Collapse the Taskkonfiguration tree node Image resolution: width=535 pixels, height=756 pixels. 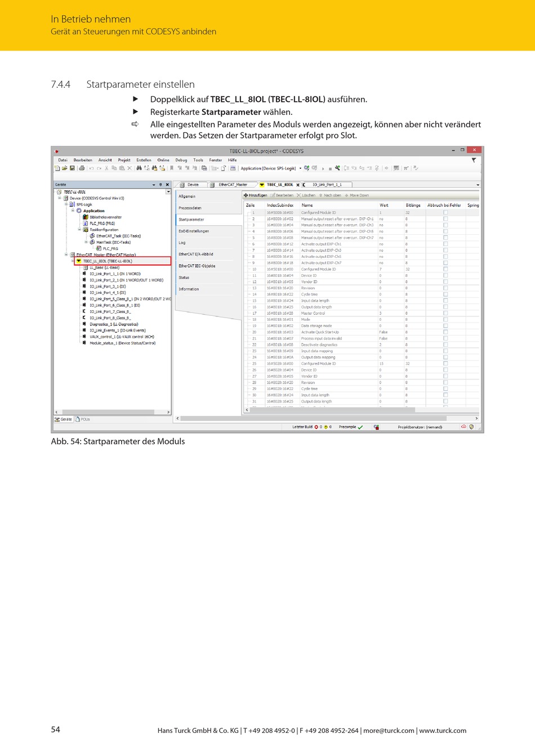(x=79, y=230)
